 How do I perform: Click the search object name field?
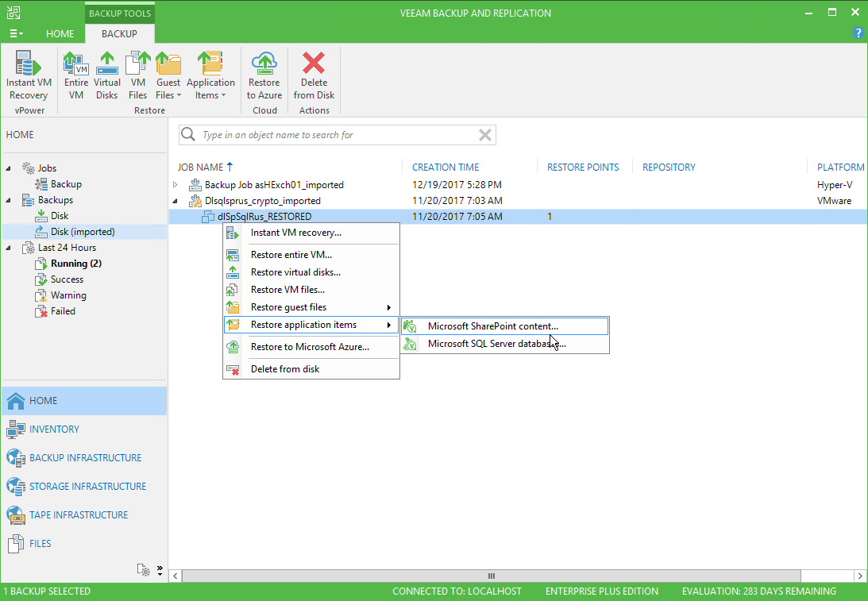[337, 135]
